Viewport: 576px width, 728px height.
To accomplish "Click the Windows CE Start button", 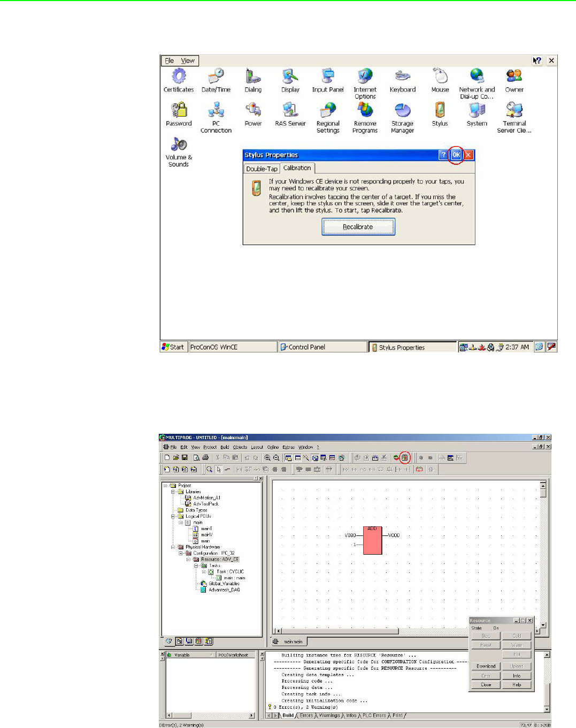I will click(x=173, y=347).
